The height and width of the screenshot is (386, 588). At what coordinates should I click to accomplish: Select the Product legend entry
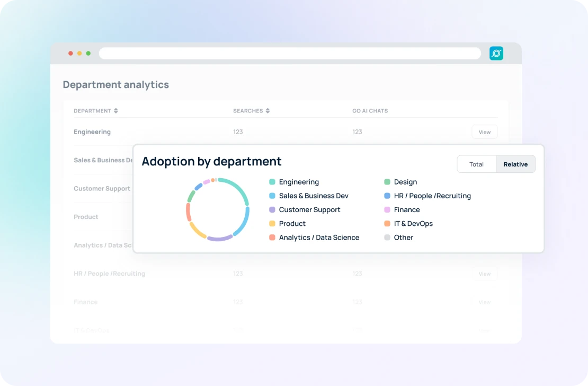click(292, 224)
